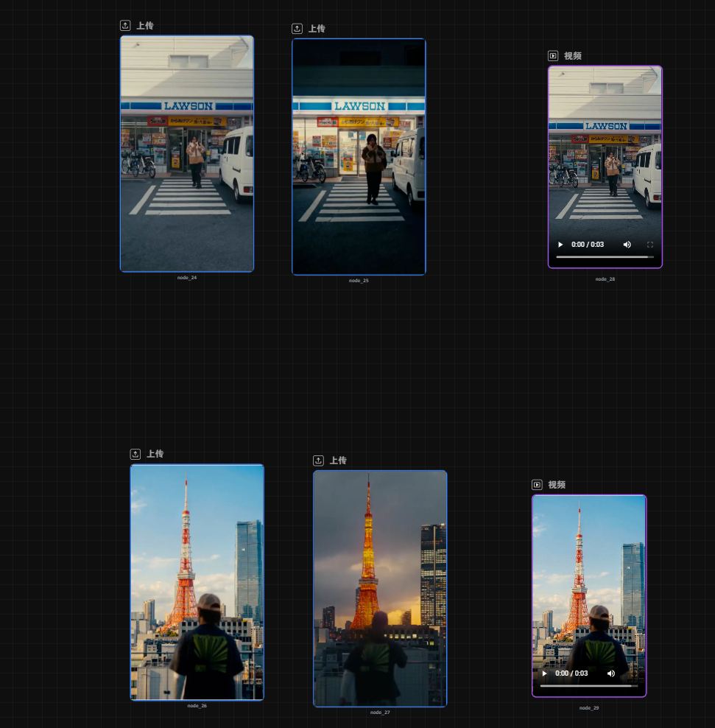Enter fullscreen on the node_28 video
This screenshot has height=728, width=715.
coord(650,245)
